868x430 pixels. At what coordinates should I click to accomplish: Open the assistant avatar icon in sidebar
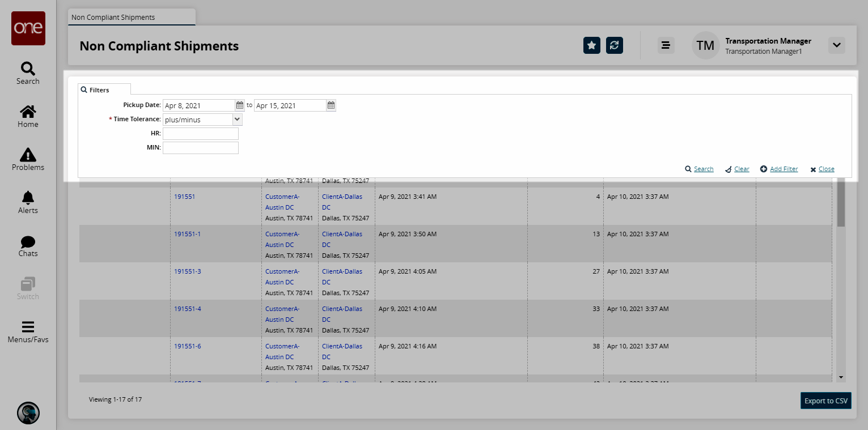[x=28, y=413]
